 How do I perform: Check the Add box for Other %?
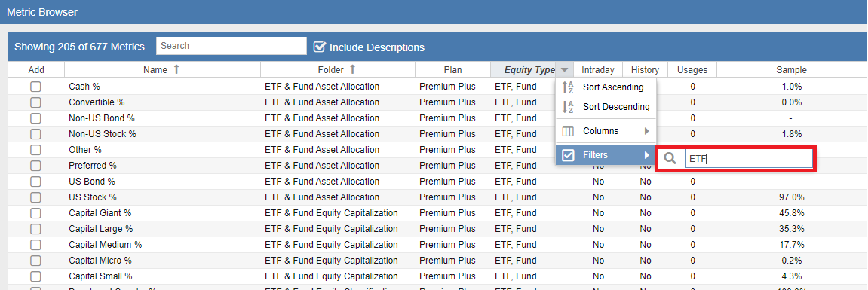click(x=36, y=150)
